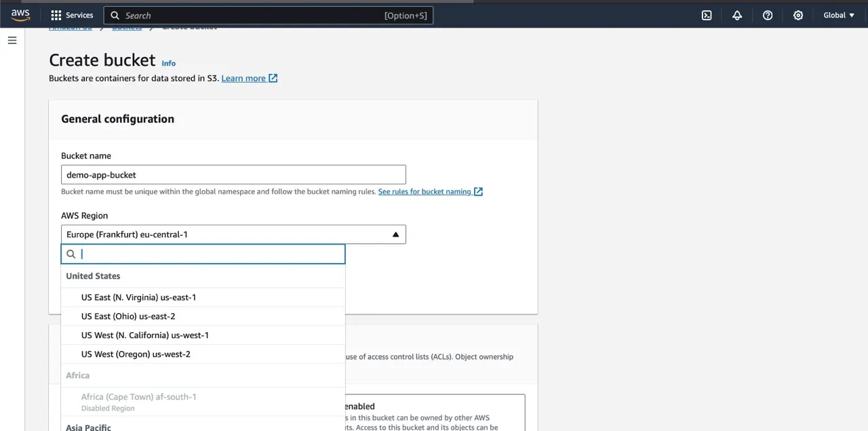Open the Learn more link
This screenshot has height=431, width=868.
click(x=243, y=78)
